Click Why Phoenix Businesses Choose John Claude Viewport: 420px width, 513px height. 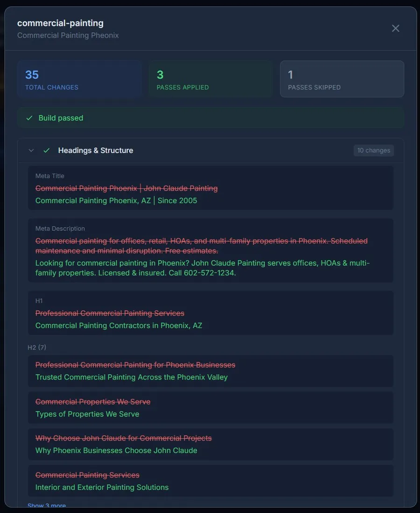click(x=116, y=450)
